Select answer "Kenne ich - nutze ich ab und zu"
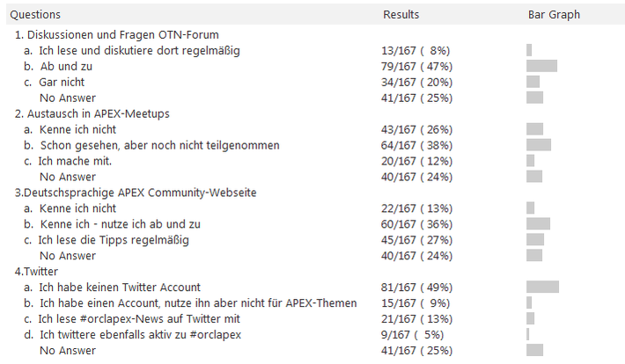625x364 pixels. coord(120,224)
